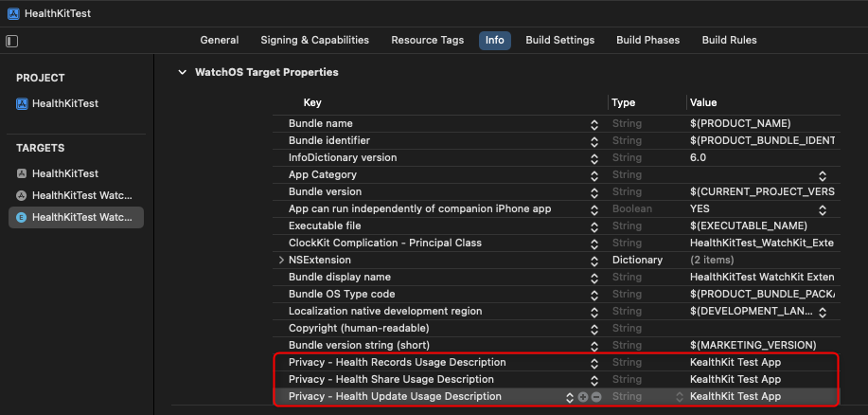Image resolution: width=868 pixels, height=415 pixels.
Task: Click the Key column header
Action: [312, 102]
